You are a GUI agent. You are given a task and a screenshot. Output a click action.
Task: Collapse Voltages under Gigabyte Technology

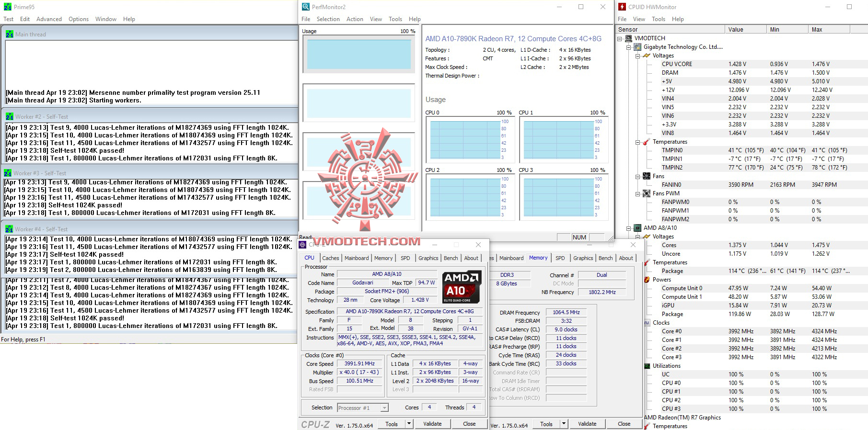tap(637, 56)
